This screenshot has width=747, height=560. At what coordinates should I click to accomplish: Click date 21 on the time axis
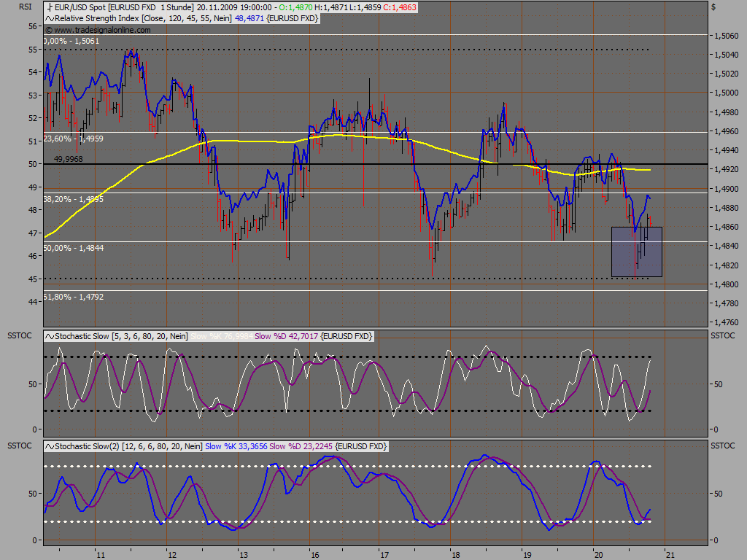click(670, 555)
